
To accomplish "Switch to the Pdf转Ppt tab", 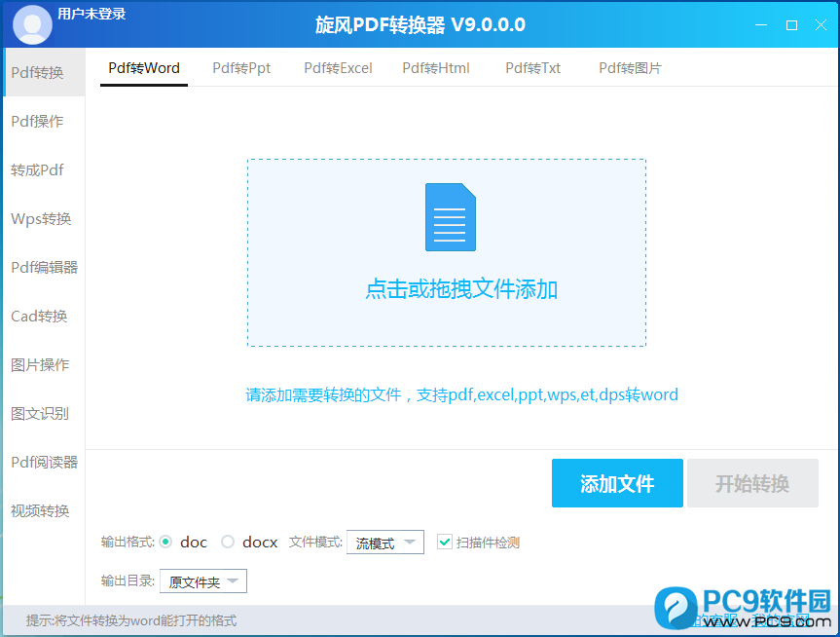I will pos(241,68).
